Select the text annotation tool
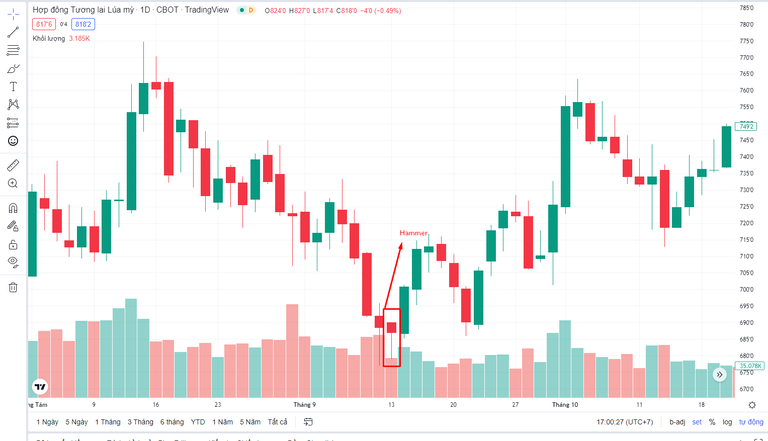The height and width of the screenshot is (441, 768). (13, 87)
